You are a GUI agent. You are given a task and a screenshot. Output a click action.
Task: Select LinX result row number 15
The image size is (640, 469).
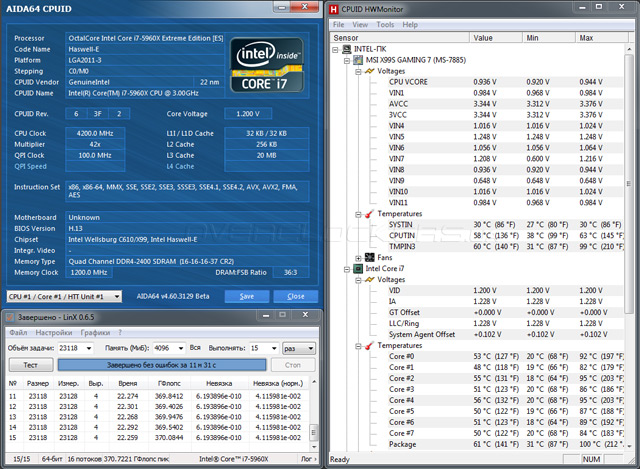coord(157,438)
